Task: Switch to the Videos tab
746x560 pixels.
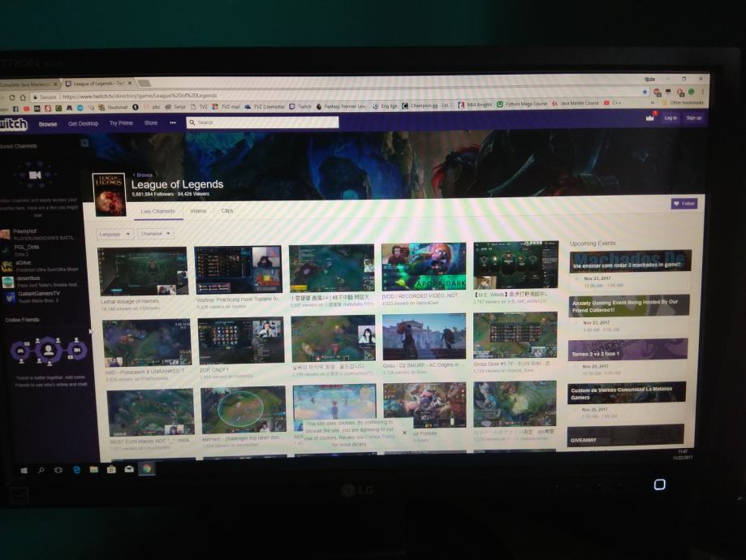Action: 198,211
